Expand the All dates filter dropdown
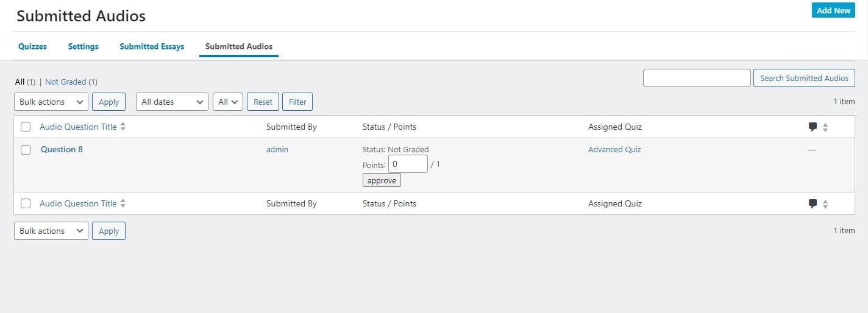The width and height of the screenshot is (868, 313). (172, 102)
